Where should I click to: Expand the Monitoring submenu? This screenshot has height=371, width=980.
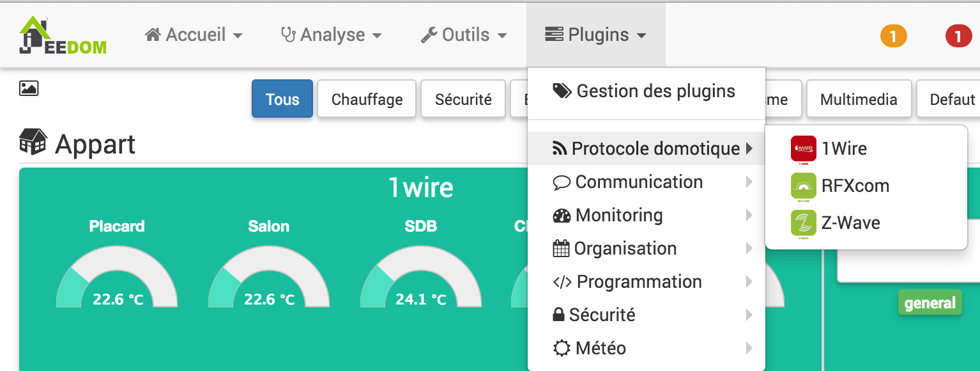(647, 215)
